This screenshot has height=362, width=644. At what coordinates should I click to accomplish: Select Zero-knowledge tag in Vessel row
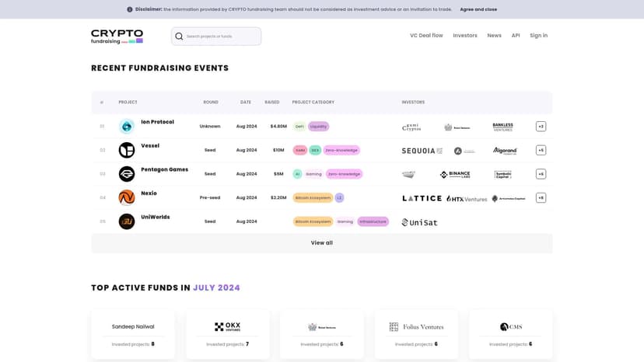(341, 150)
